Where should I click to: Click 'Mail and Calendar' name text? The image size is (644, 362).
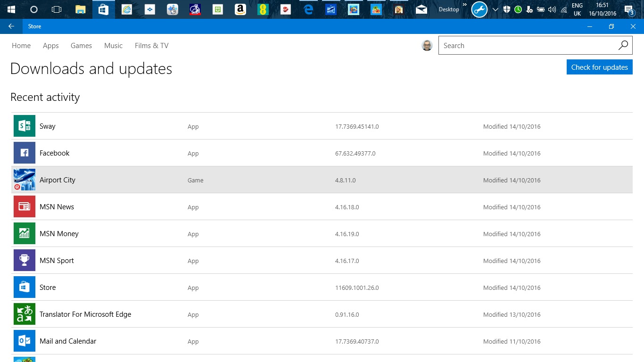68,341
